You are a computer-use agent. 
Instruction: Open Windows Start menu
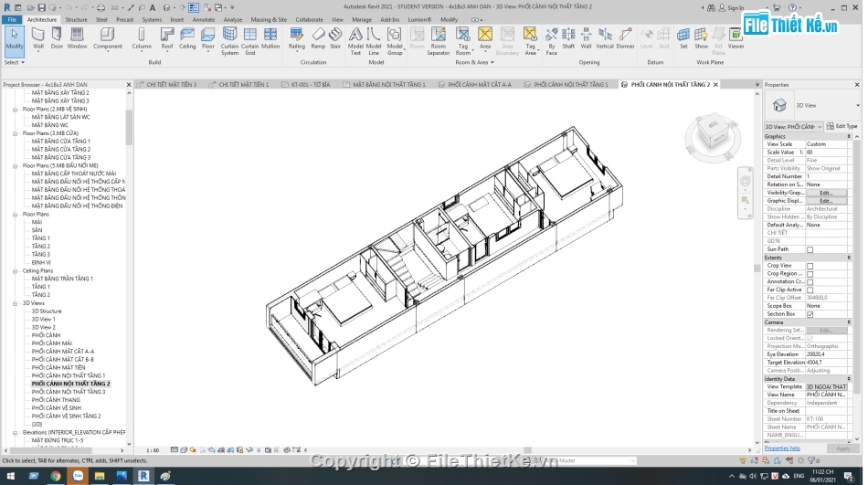(x=11, y=476)
